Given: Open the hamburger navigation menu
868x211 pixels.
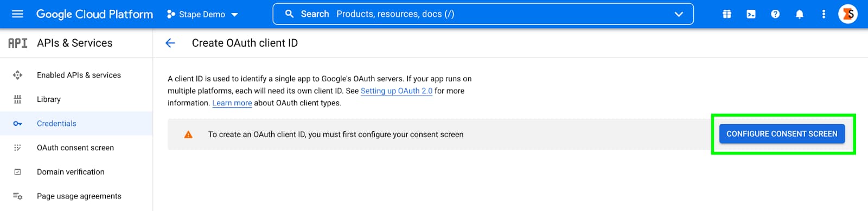Looking at the screenshot, I should point(17,14).
